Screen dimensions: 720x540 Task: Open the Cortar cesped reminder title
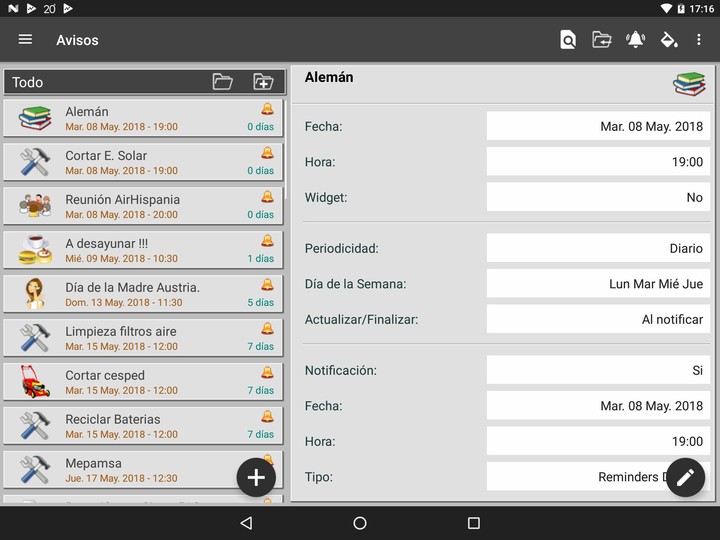[105, 375]
